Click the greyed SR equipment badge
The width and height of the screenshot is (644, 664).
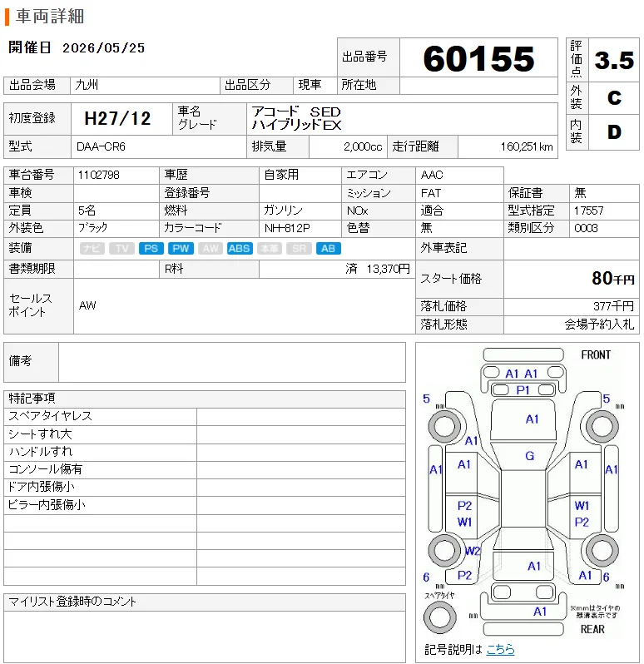coord(299,249)
